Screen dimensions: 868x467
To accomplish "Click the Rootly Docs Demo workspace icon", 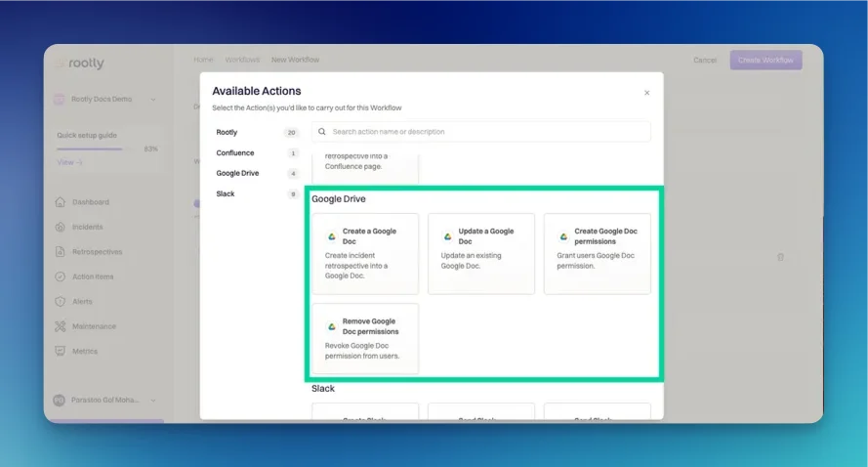I will pos(60,99).
